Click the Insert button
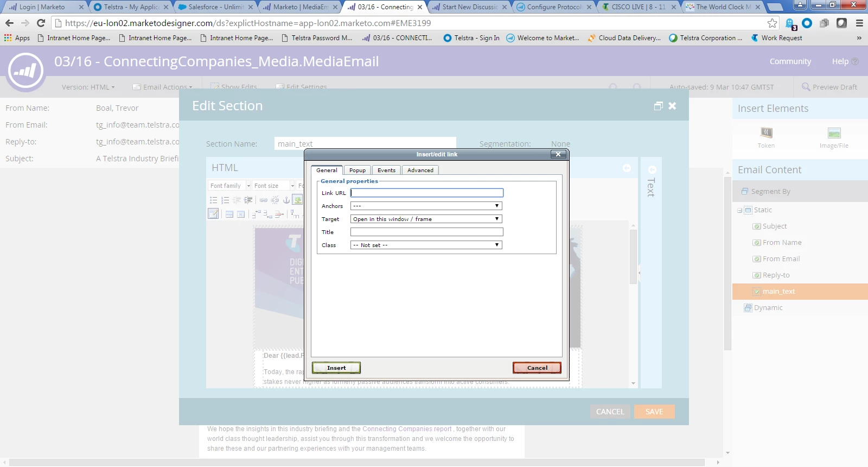The image size is (868, 467). tap(336, 368)
